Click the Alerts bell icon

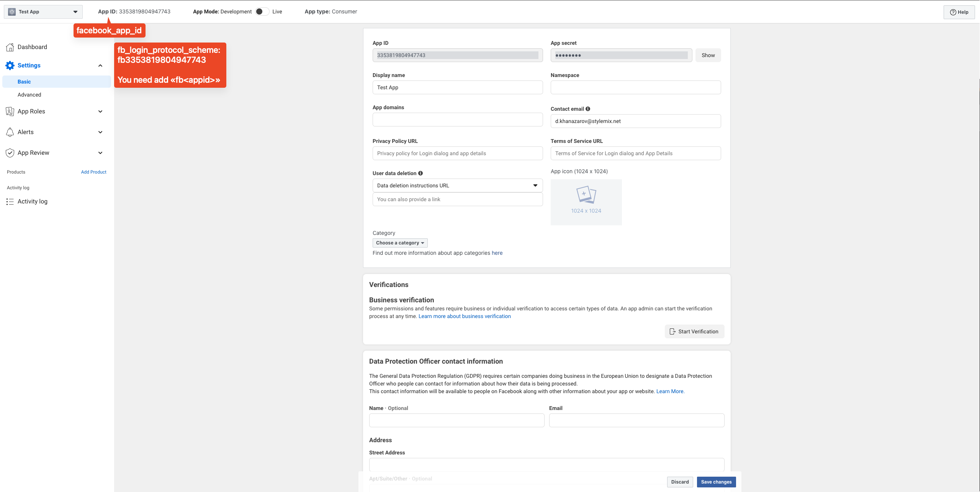point(10,132)
